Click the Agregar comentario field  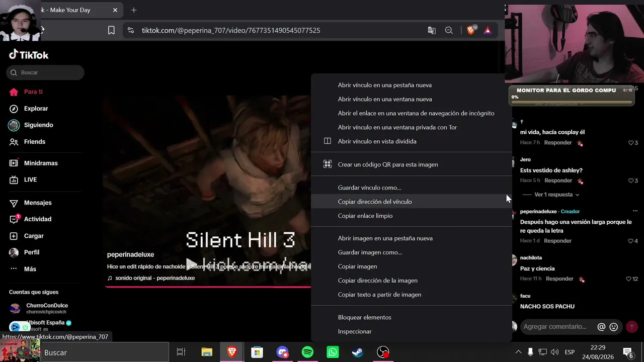(x=555, y=327)
